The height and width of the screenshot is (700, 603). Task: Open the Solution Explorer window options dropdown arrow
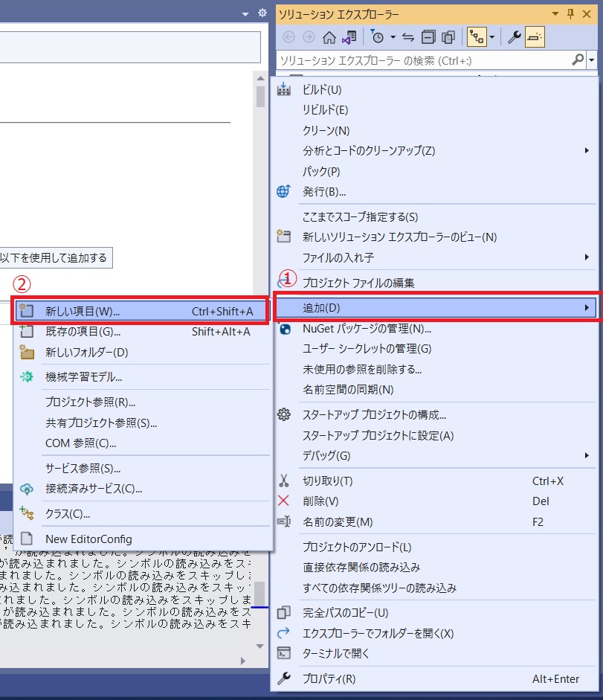pos(555,13)
